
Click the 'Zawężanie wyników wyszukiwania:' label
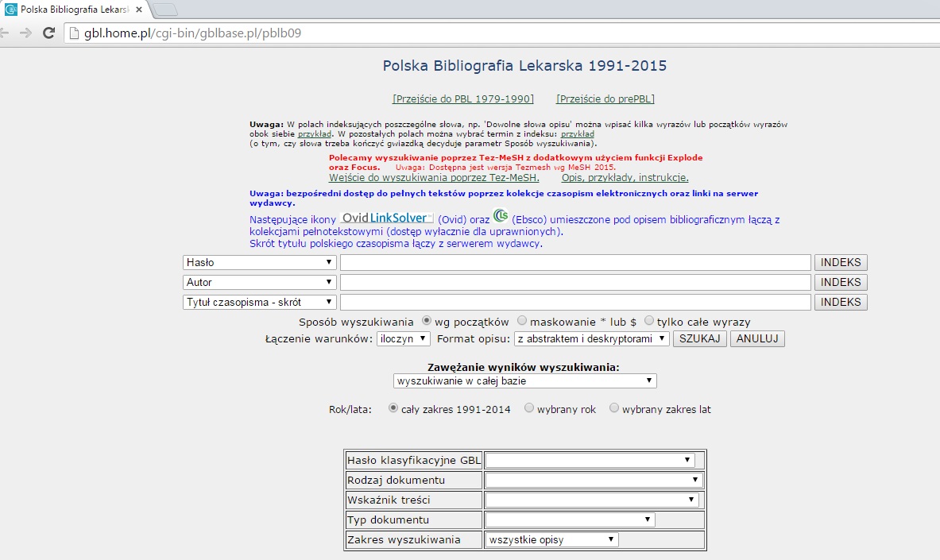coord(524,367)
